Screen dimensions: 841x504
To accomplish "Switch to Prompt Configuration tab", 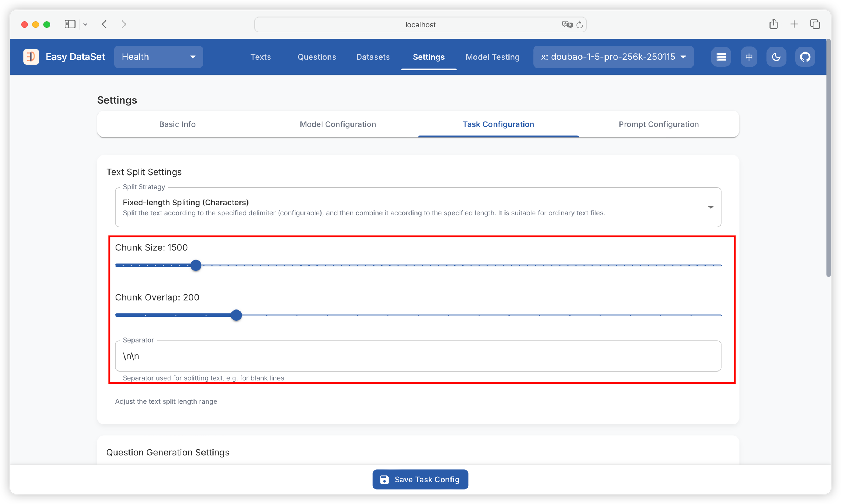I will (658, 124).
